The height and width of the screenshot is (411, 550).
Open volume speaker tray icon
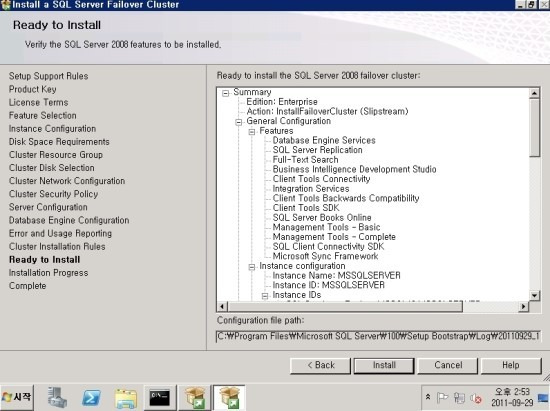pos(476,398)
